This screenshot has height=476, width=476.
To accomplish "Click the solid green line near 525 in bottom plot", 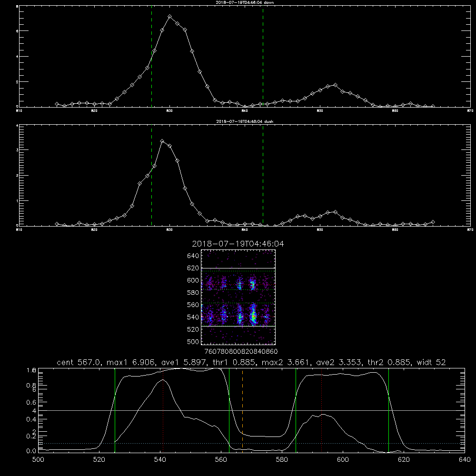I will (115, 410).
